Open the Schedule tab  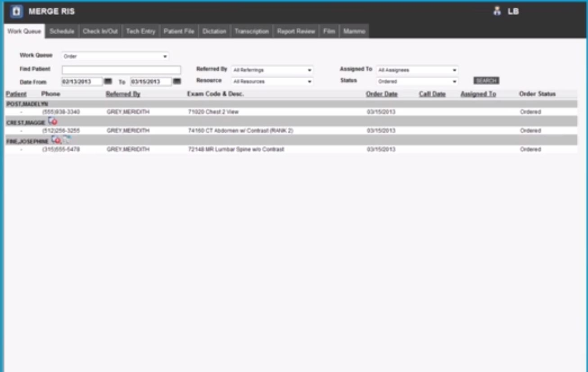pyautogui.click(x=62, y=31)
